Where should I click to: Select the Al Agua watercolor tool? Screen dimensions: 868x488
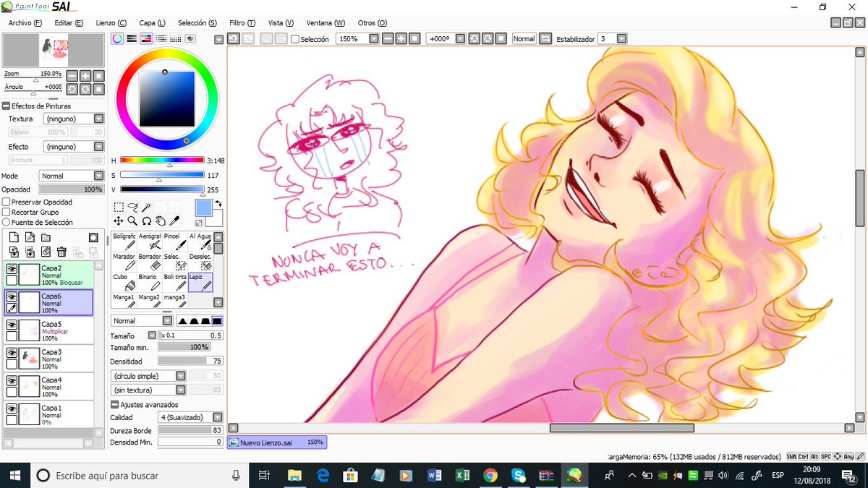point(200,241)
